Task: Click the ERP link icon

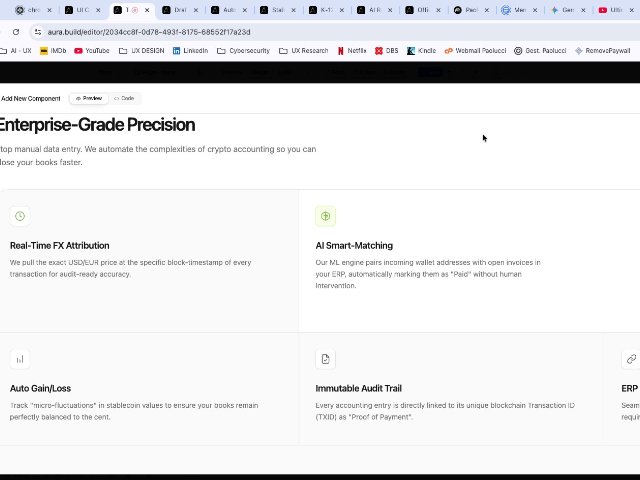Action: click(631, 359)
